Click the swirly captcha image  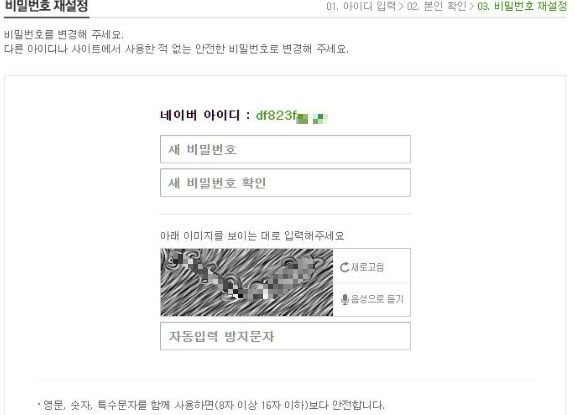(247, 282)
